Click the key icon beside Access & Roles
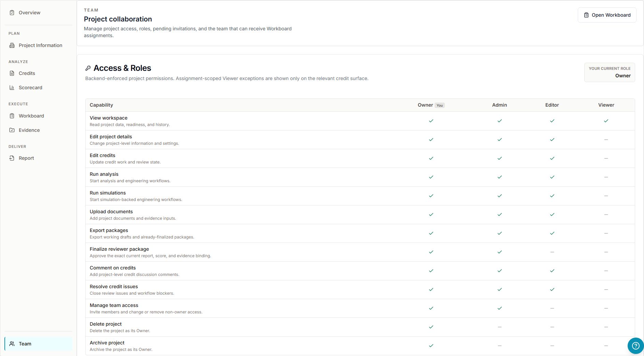Screen dimensions: 644x356 click(88, 68)
